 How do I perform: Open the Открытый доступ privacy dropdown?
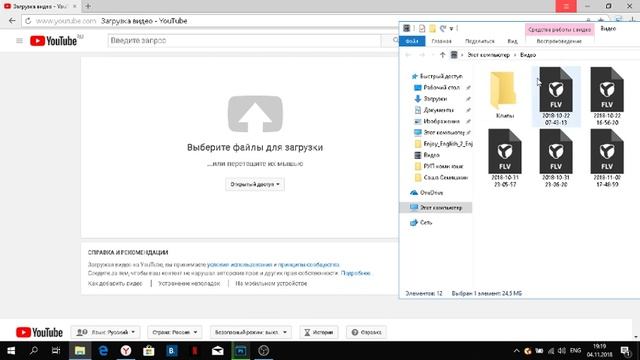click(x=255, y=184)
